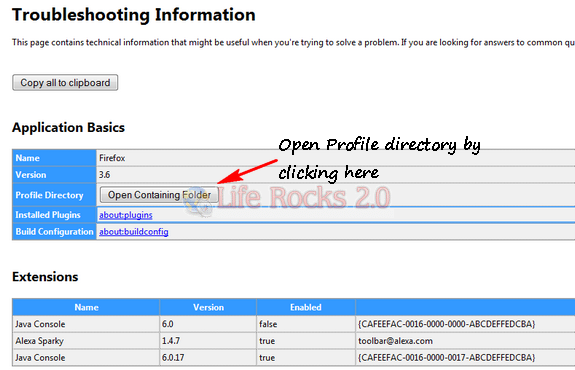
Task: Click the 3.6 version value
Action: [x=104, y=175]
